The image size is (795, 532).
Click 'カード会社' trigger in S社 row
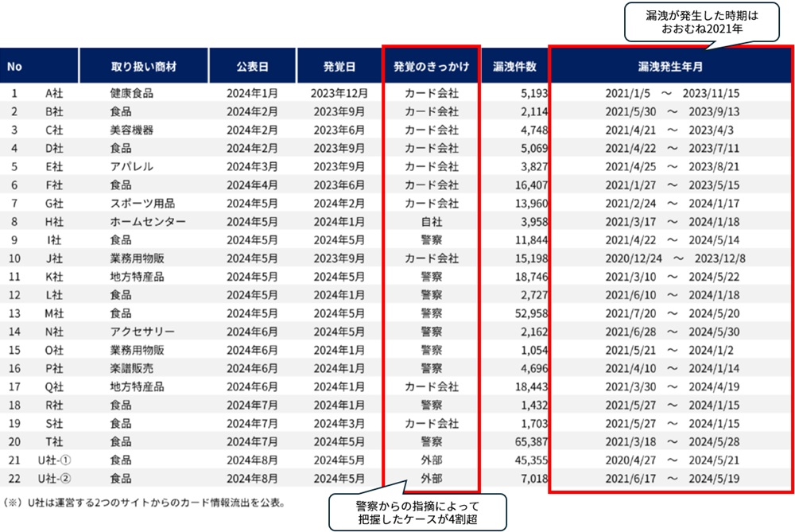[432, 424]
